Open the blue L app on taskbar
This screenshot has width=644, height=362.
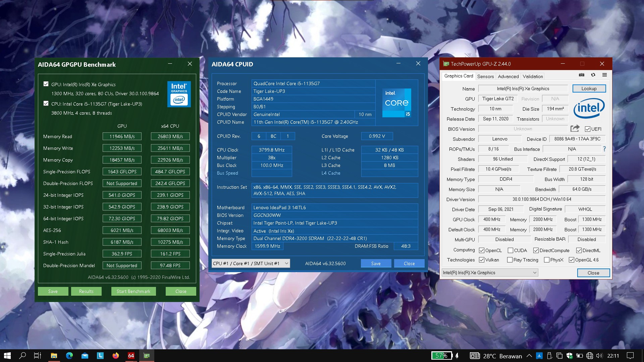[100, 356]
